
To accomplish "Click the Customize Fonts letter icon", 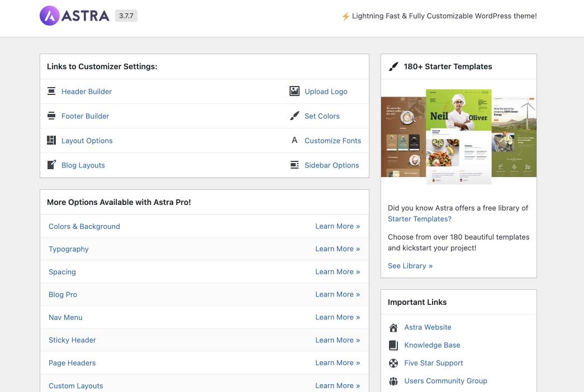I will (295, 140).
